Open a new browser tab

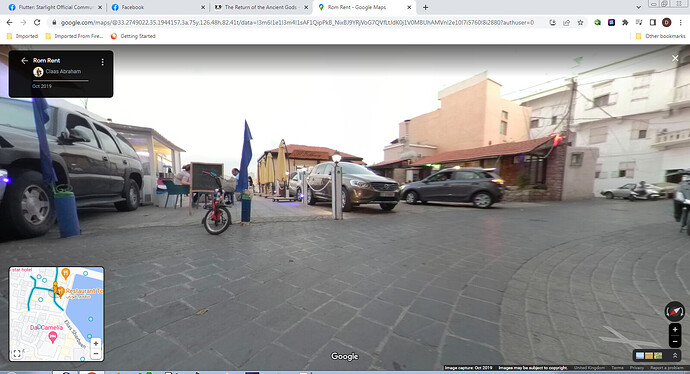426,7
